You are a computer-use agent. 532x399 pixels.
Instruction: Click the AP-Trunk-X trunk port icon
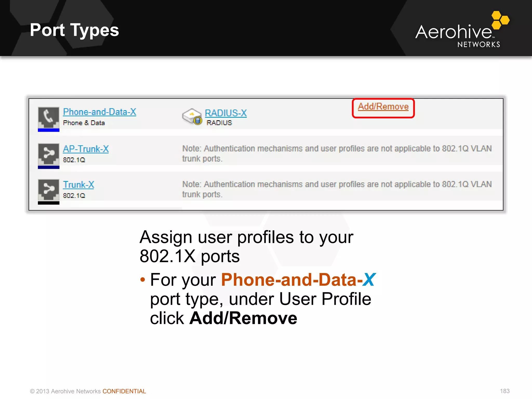coord(49,154)
